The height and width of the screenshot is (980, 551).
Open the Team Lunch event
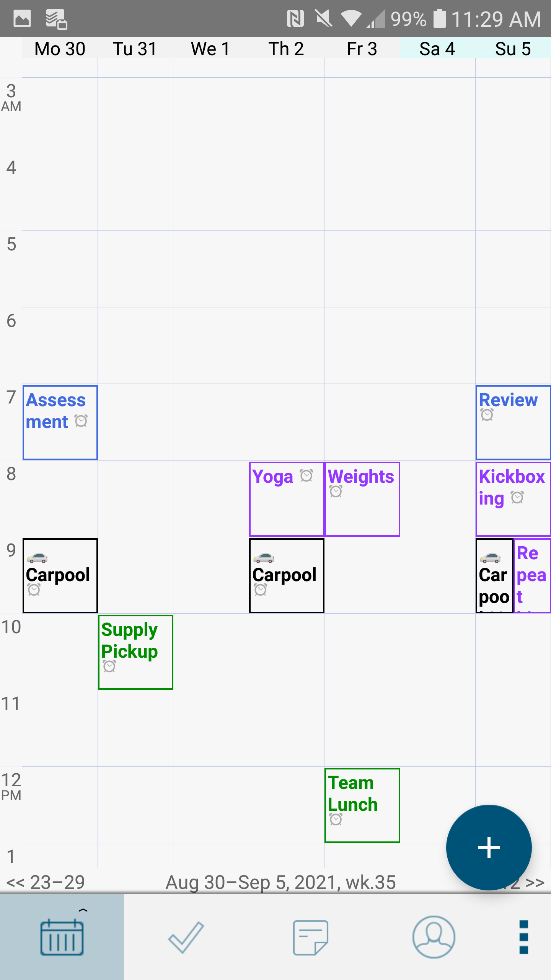[362, 805]
